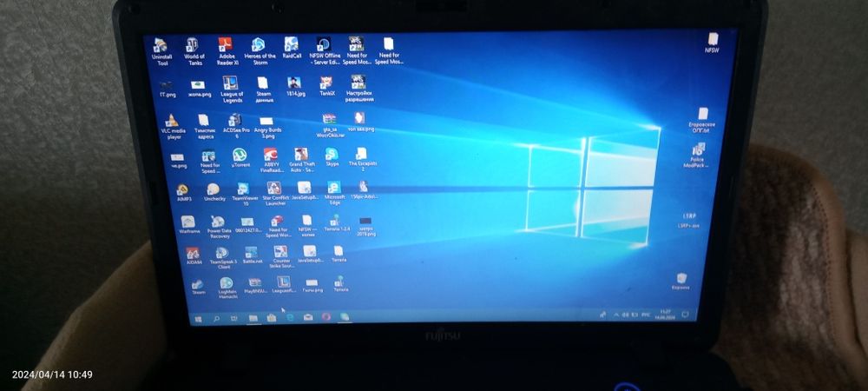Viewport: 868px width, 391px height.
Task: Launch Warframe from the desktop
Action: tap(189, 225)
